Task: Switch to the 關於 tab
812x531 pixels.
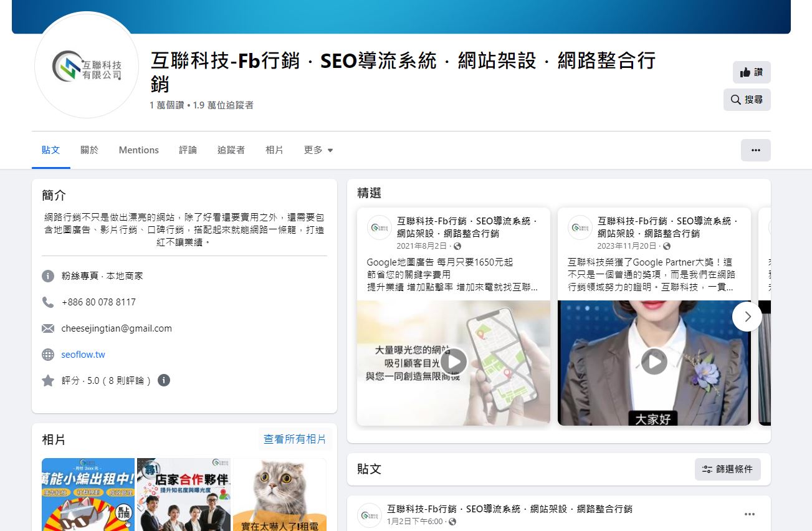Action: [90, 150]
